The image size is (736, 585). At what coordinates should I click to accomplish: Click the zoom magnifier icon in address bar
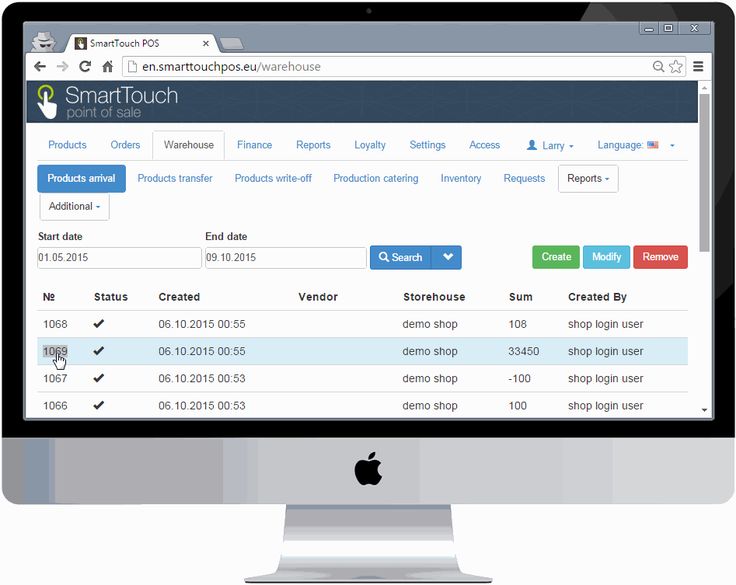coord(659,67)
